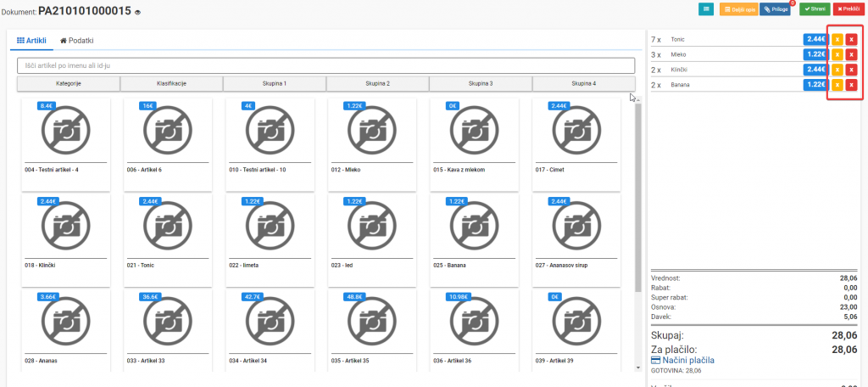Add article 017 - Cimet
Viewport: 868px width, 387px height.
[576, 145]
